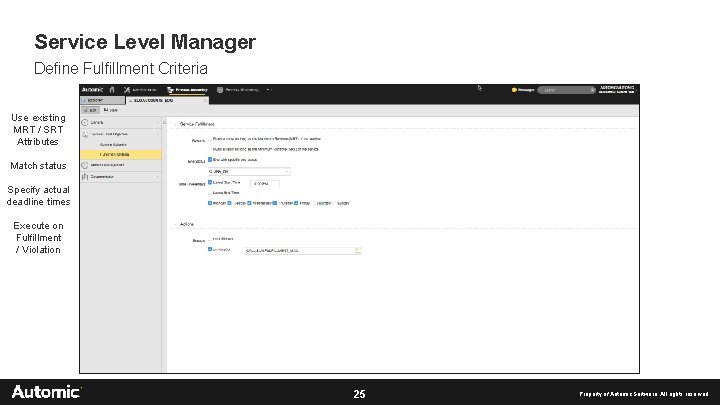Expand the Documentation section arrow

pyautogui.click(x=158, y=177)
